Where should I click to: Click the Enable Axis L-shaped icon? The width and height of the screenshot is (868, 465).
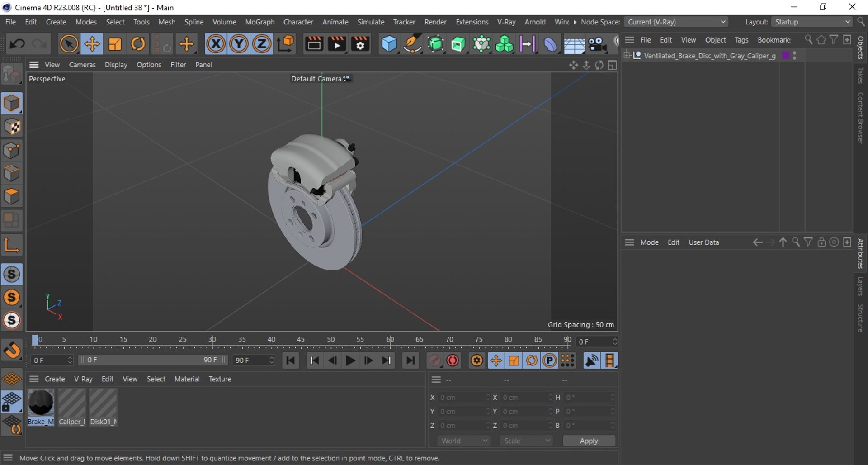(12, 245)
